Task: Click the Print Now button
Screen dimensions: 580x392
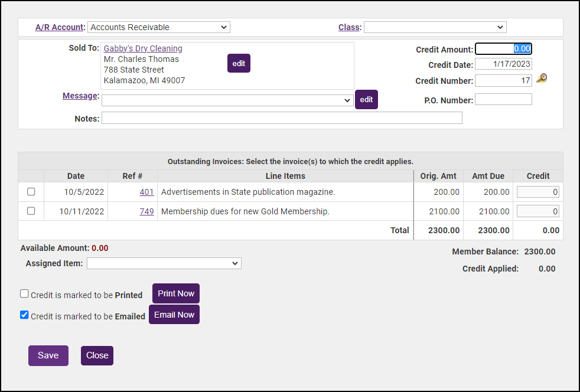Action: click(176, 293)
